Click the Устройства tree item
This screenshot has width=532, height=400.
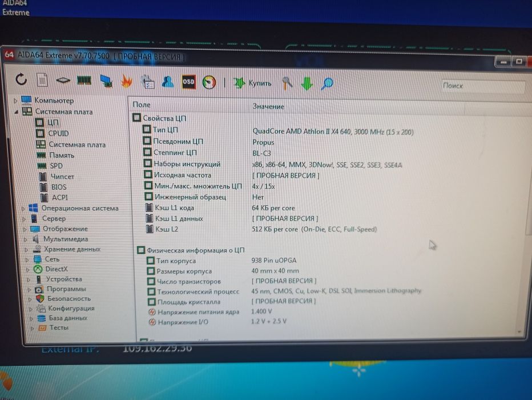(64, 279)
